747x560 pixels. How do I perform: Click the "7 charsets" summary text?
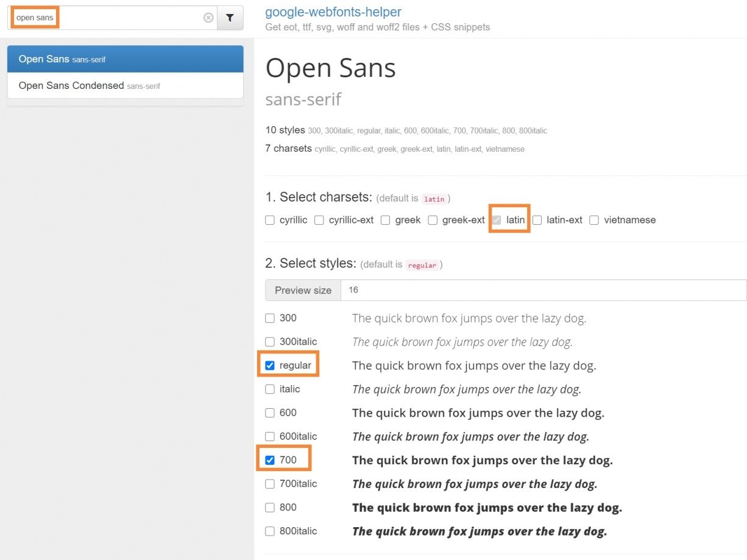click(x=289, y=148)
